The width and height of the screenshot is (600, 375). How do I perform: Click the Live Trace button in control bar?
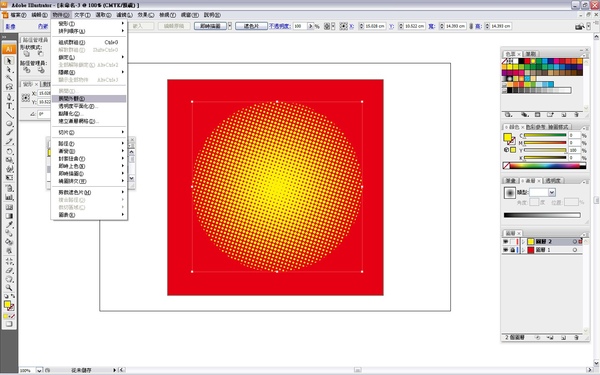(x=210, y=26)
